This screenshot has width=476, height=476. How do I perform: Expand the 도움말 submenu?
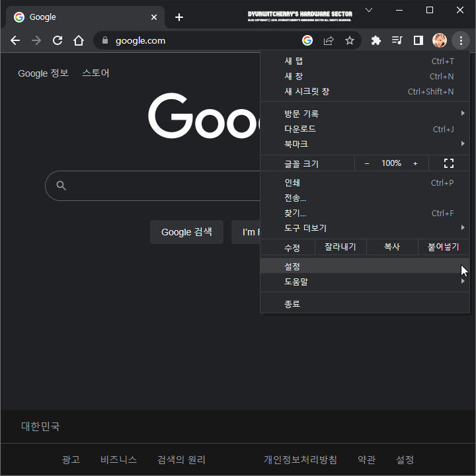(365, 282)
